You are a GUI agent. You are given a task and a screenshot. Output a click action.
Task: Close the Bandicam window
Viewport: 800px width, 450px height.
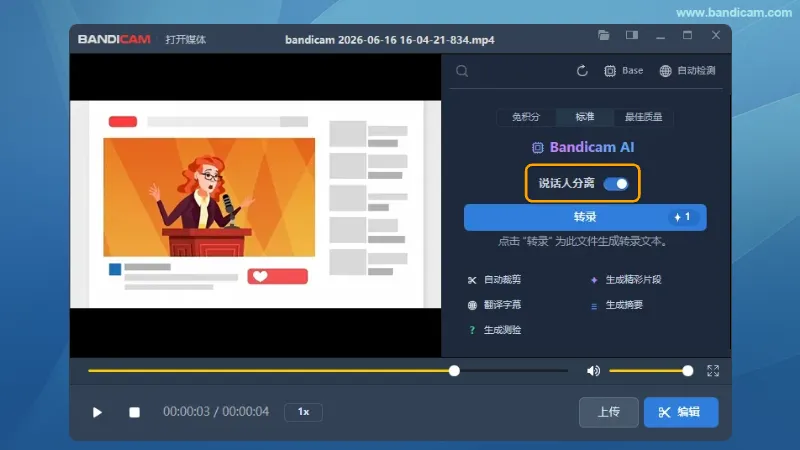click(x=716, y=35)
